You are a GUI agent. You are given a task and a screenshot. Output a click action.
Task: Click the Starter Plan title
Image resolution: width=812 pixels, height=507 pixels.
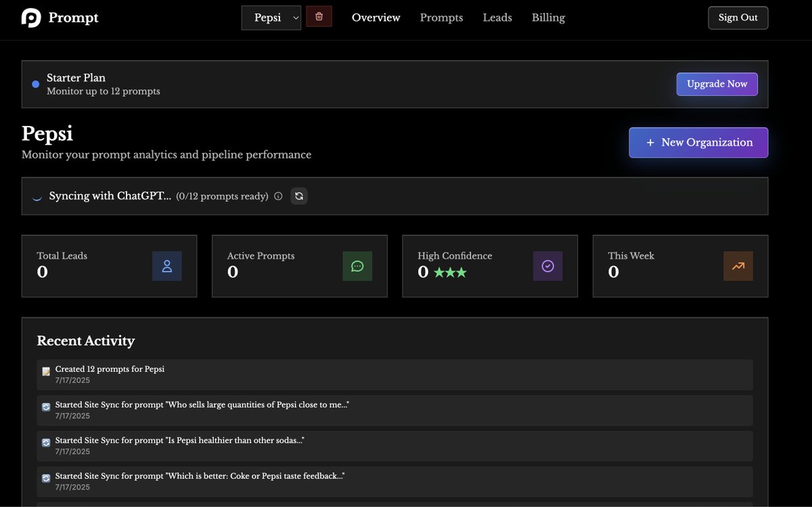76,77
